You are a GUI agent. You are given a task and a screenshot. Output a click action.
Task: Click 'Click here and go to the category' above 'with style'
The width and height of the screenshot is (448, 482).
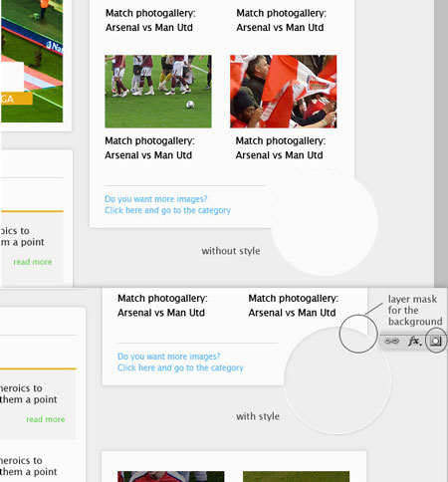point(180,367)
